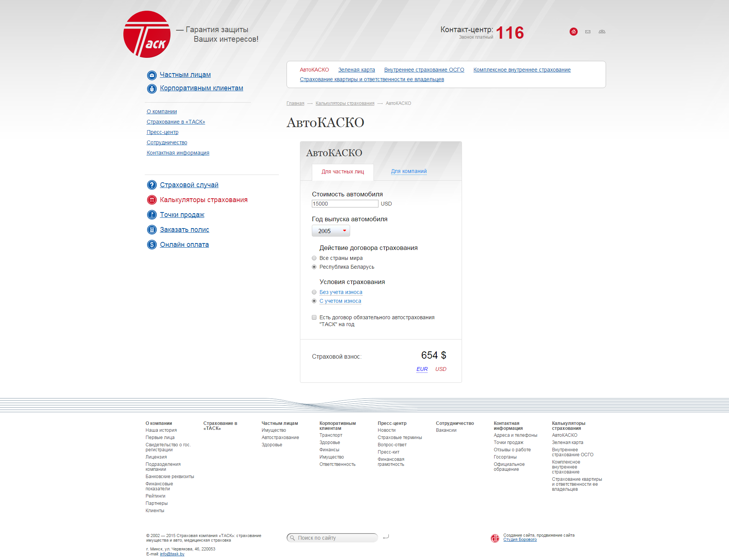
Task: Click the flag icon for Точки продаж
Action: tap(152, 215)
